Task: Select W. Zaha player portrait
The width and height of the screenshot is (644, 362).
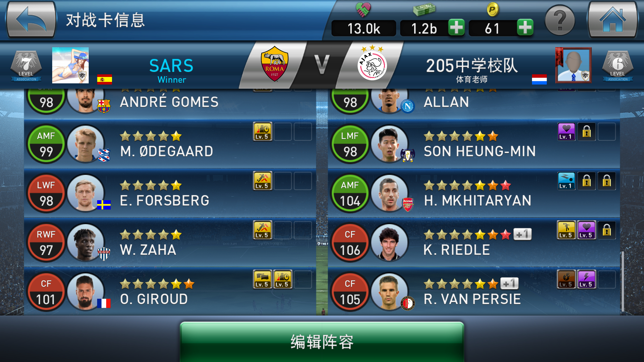Action: point(86,242)
